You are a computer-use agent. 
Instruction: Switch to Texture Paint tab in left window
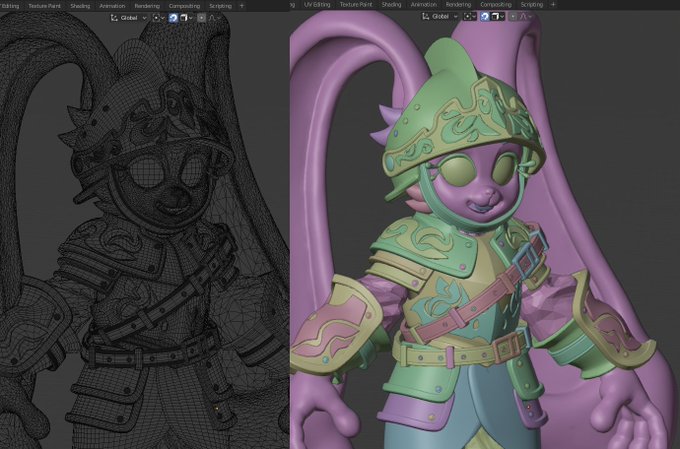(44, 6)
